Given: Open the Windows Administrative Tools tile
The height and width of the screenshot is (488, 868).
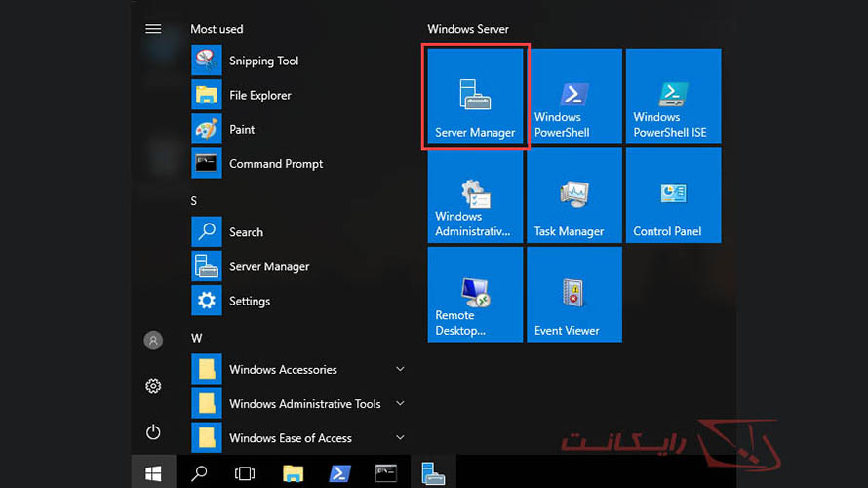Looking at the screenshot, I should pyautogui.click(x=475, y=195).
